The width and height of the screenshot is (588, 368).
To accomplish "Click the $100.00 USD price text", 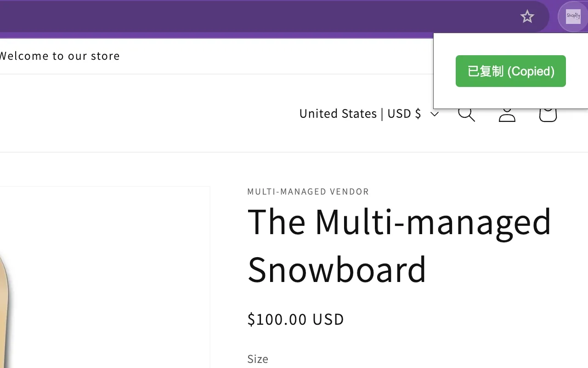I will pyautogui.click(x=295, y=319).
